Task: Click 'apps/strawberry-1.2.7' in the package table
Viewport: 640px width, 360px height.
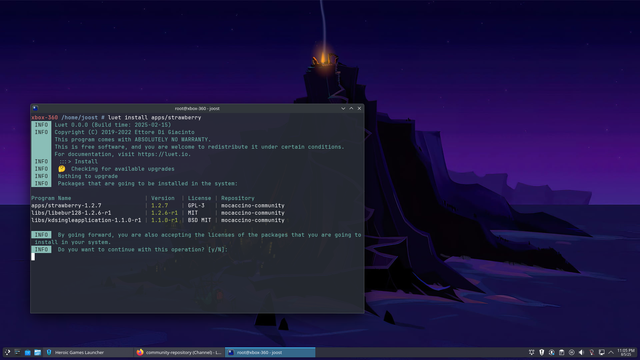Action: [x=66, y=206]
